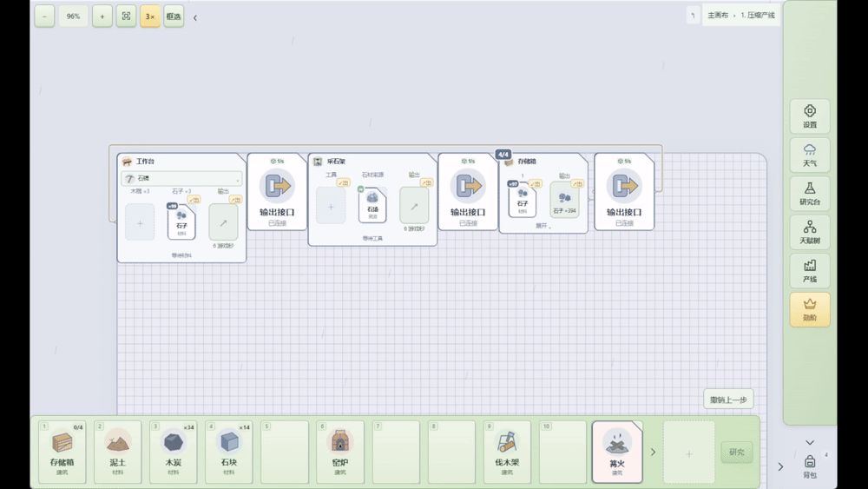Toggle 出 tag on 工作台 output slot
The height and width of the screenshot is (489, 868).
[235, 200]
